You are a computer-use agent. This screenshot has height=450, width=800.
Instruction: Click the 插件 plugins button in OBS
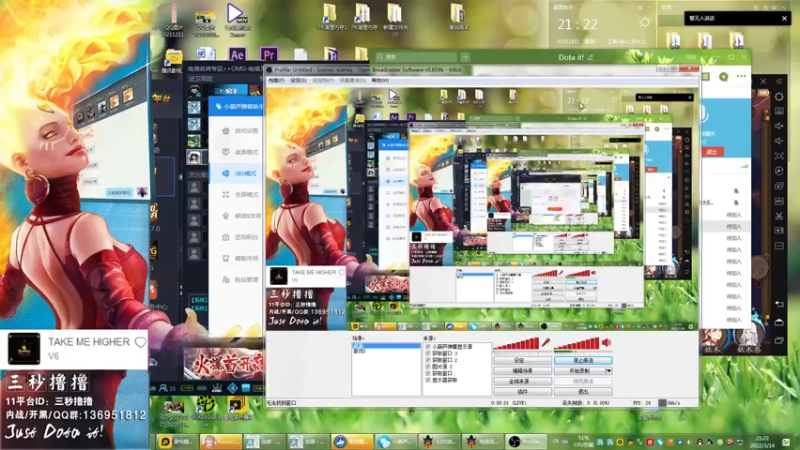click(522, 392)
